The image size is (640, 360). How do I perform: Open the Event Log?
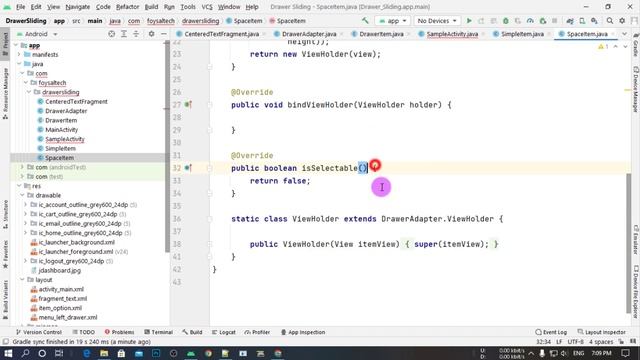[551, 332]
